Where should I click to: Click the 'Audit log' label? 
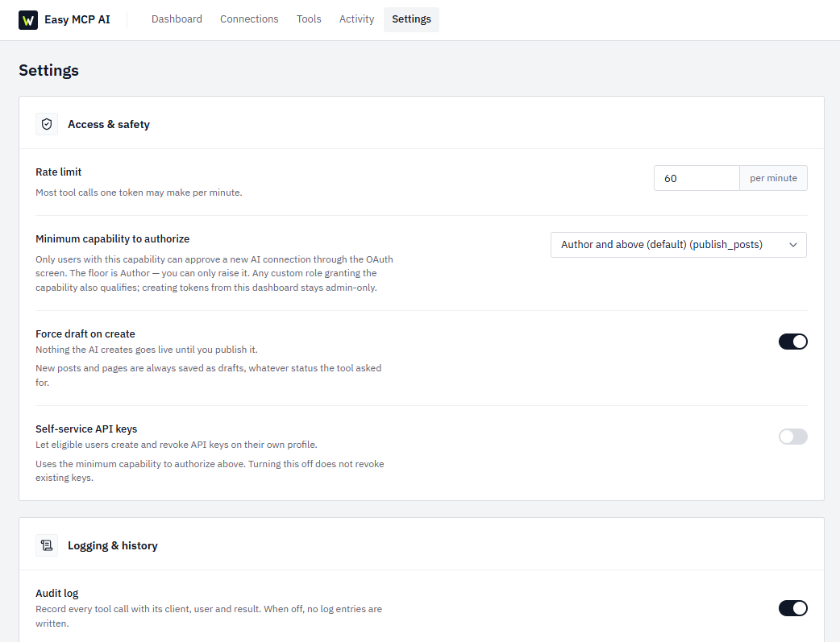[56, 594]
